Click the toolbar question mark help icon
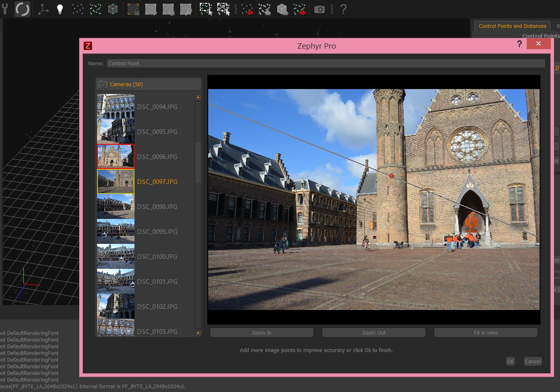 tap(343, 9)
